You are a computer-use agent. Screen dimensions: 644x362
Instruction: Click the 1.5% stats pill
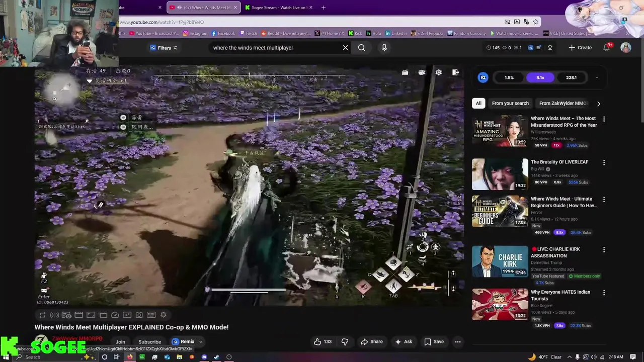[x=509, y=77]
